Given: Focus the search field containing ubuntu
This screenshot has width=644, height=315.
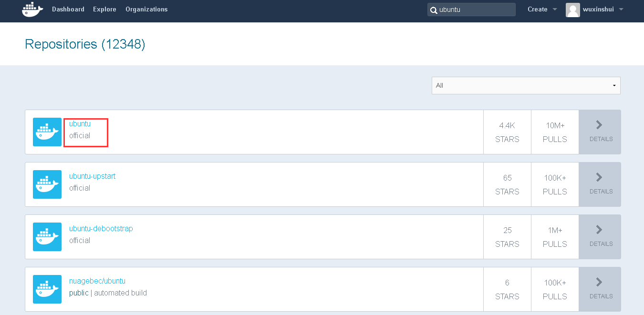Looking at the screenshot, I should (471, 10).
